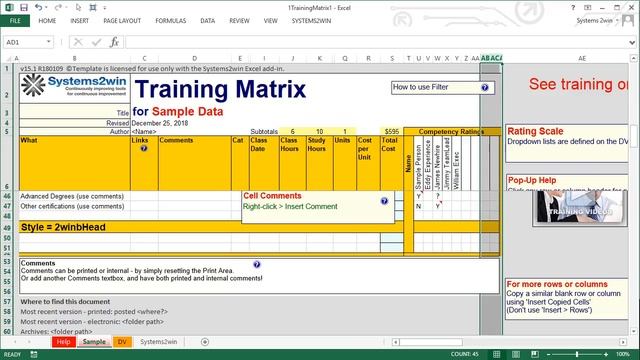Viewport: 640px width, 360px height.
Task: Adjust the zoom slider handle
Action: point(577,354)
